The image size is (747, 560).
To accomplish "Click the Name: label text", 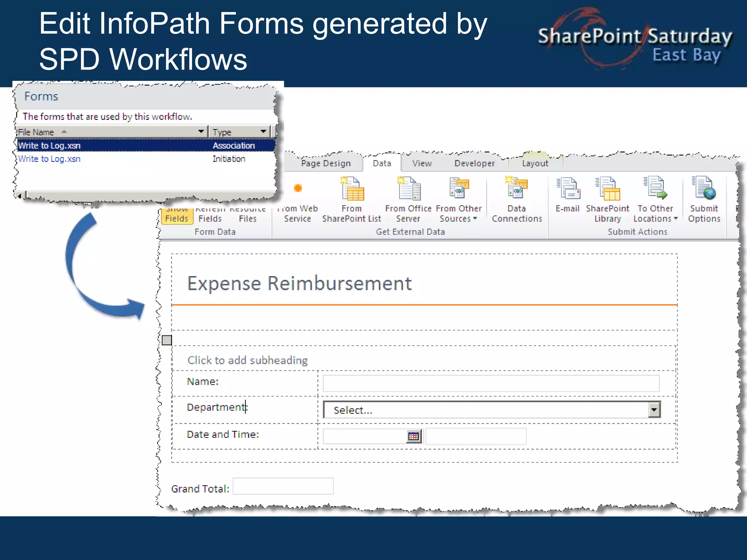I will [x=203, y=381].
